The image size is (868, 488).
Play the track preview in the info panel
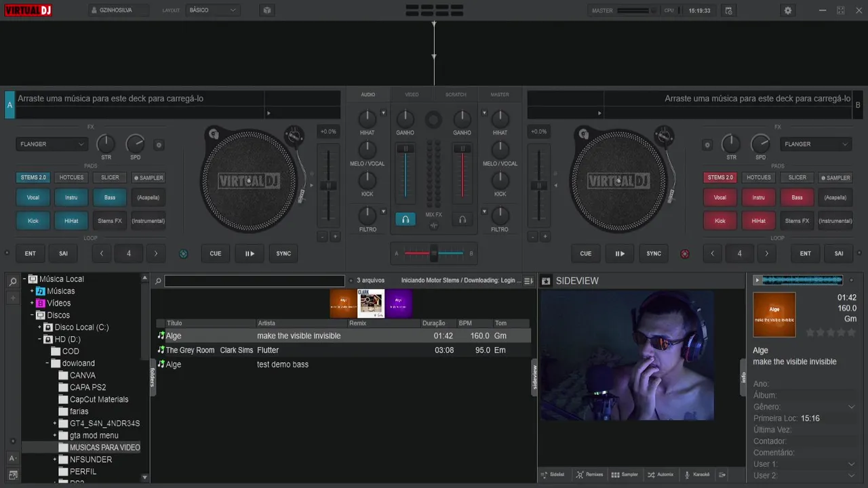(757, 279)
